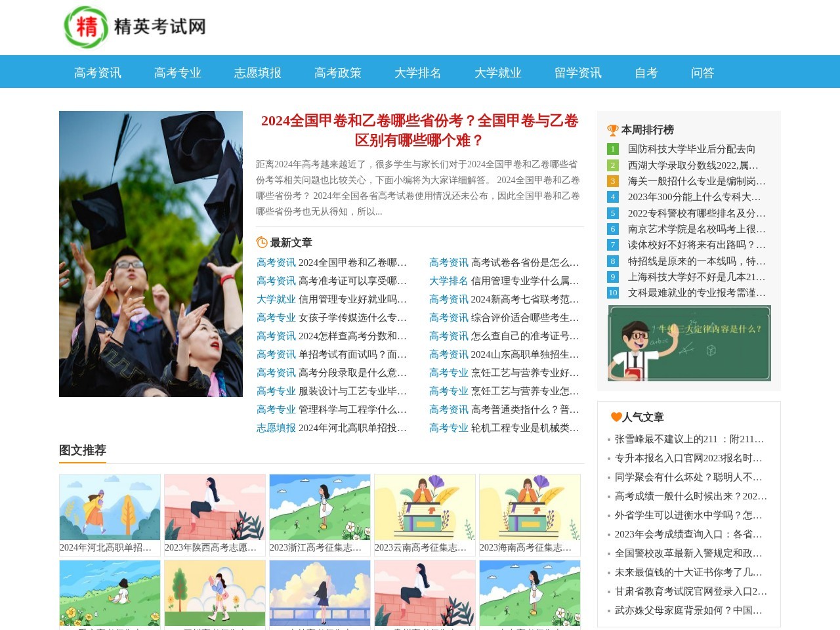Open popular article 专升本报名入口官网2023
Image resolution: width=840 pixels, height=630 pixels.
[x=689, y=458]
